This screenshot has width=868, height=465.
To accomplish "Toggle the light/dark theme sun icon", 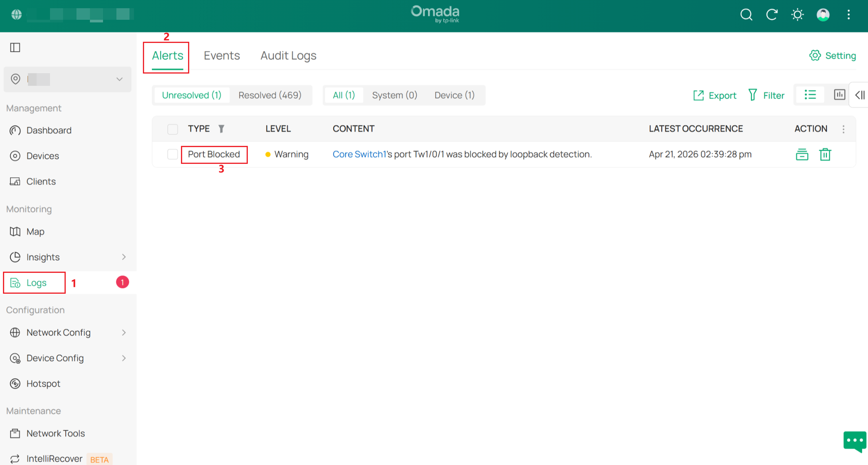I will (797, 15).
